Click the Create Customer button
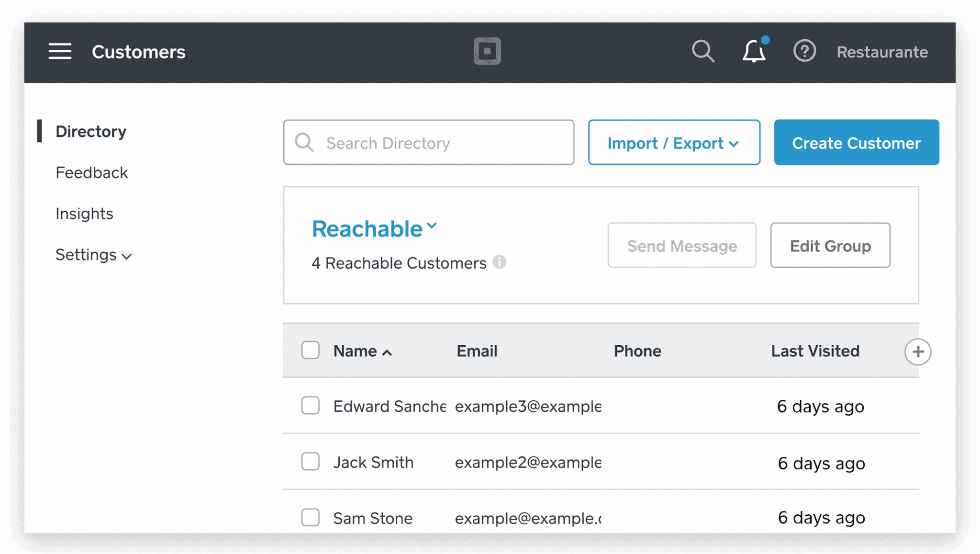980x554 pixels. [856, 143]
